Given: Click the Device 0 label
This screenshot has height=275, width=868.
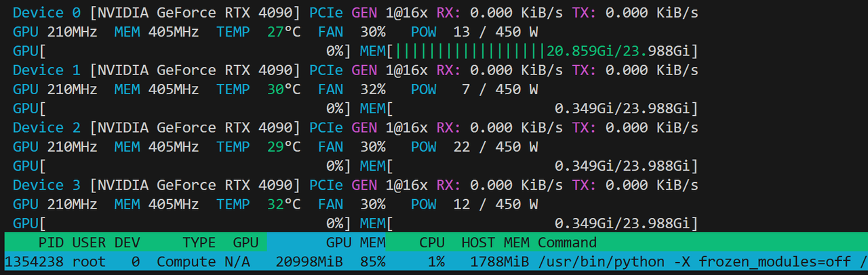Looking at the screenshot, I should [x=47, y=13].
